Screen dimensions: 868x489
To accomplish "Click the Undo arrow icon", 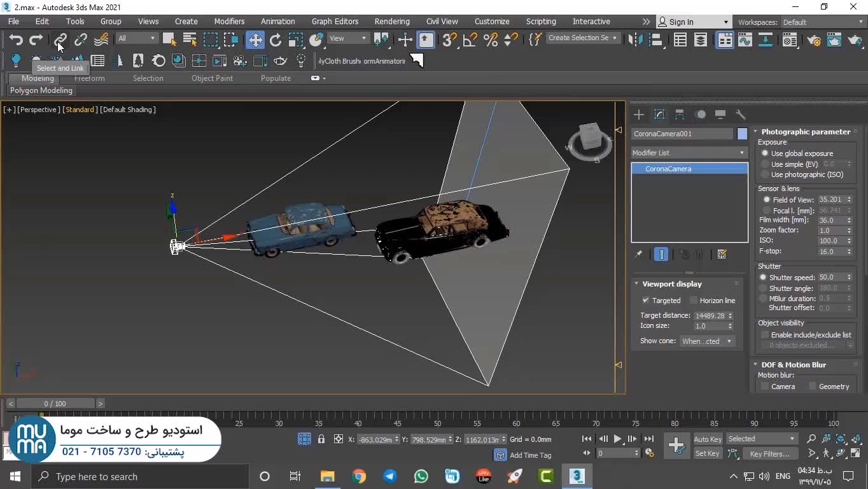I will 16,40.
